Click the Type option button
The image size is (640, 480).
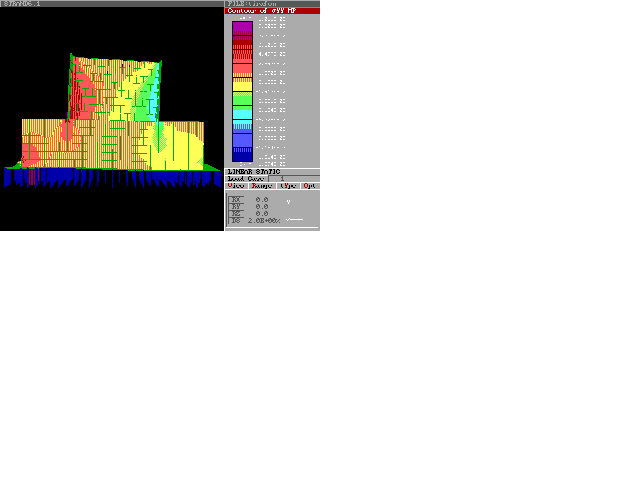(288, 186)
